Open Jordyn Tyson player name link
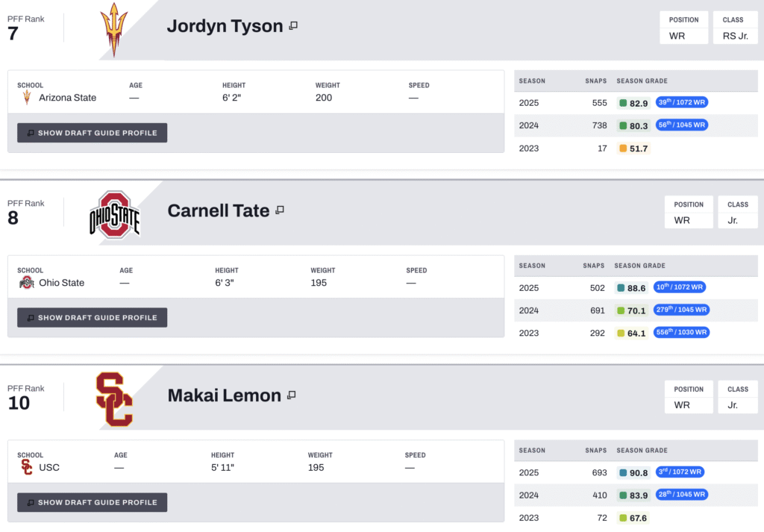Screen dimensions: 764x532 (225, 26)
